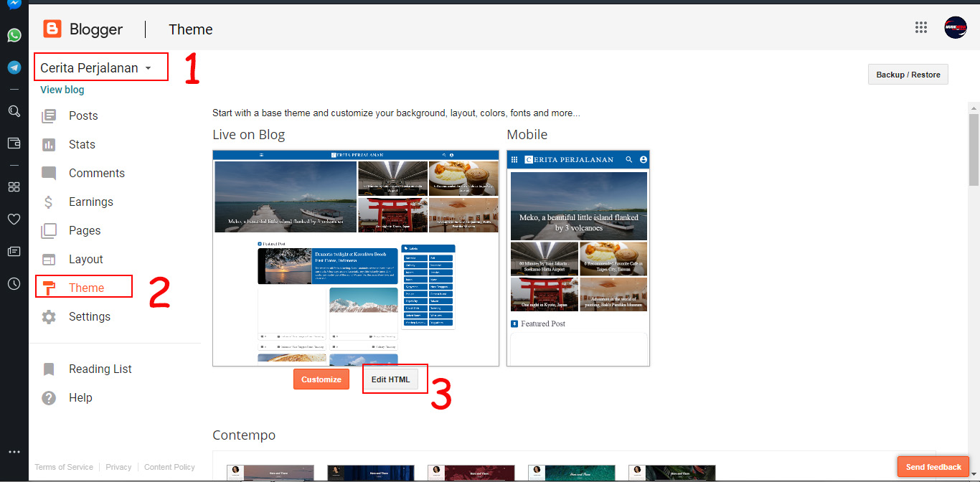Click the sidebar search magnifier icon

14,111
